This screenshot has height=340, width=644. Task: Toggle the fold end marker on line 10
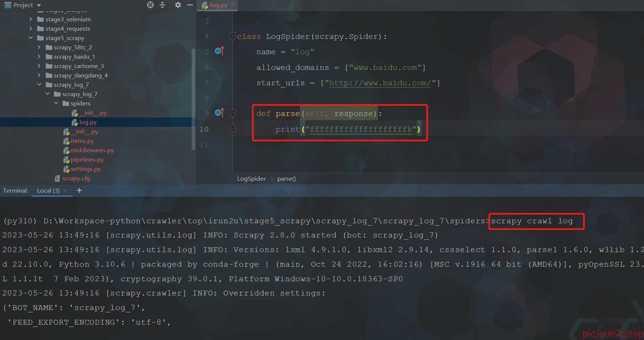[x=233, y=129]
